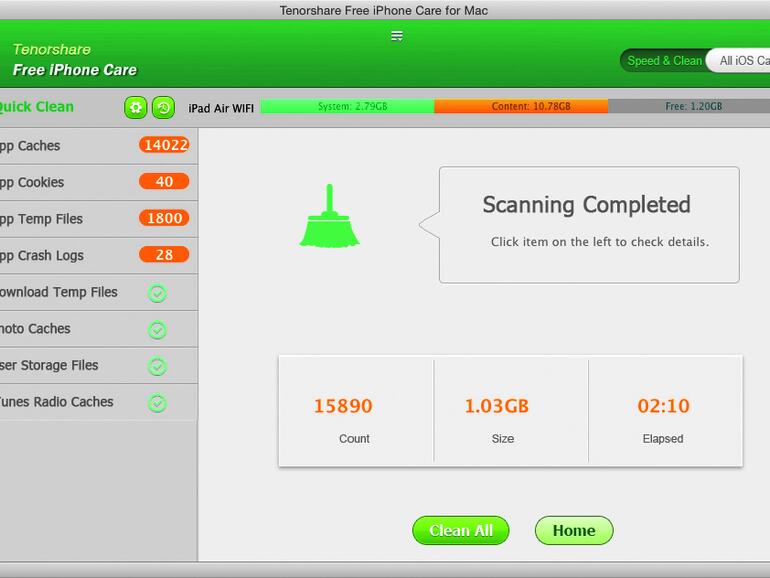Open iTunes Radio Caches list item
Viewport: 770px width, 578px height.
click(x=99, y=402)
